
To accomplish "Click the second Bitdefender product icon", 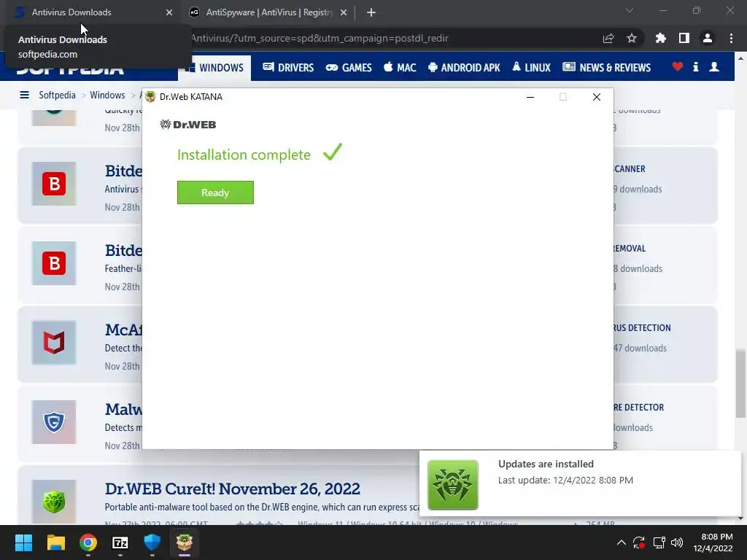I will (54, 263).
